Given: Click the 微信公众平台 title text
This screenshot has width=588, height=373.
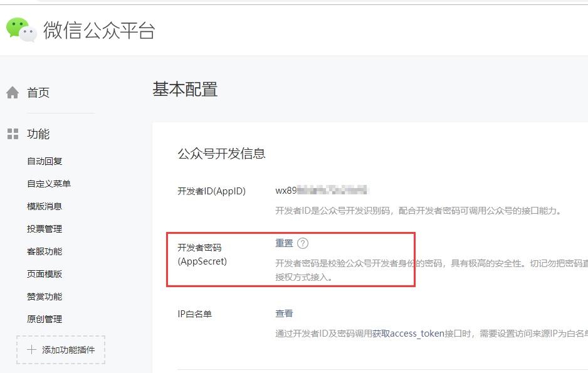Looking at the screenshot, I should [99, 30].
